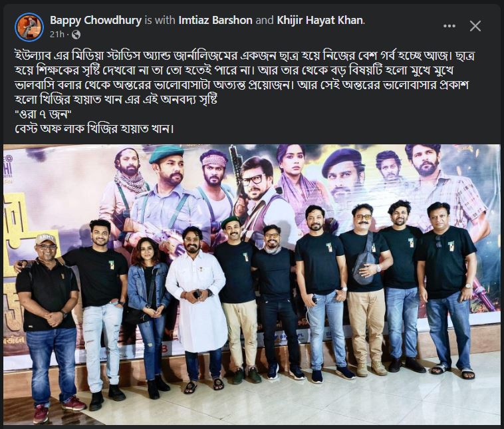Select the man carrying the grey sling bag
504x429 pixels.
[x=366, y=289]
